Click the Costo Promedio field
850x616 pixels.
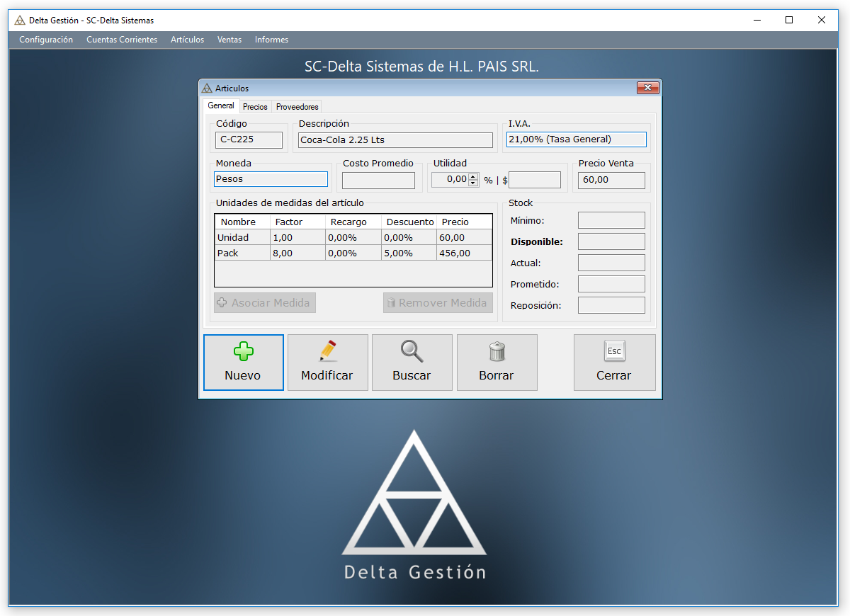378,181
